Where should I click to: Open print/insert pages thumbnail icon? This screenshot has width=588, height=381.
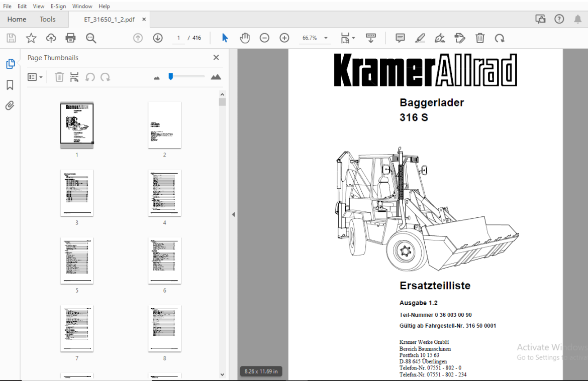tap(74, 77)
